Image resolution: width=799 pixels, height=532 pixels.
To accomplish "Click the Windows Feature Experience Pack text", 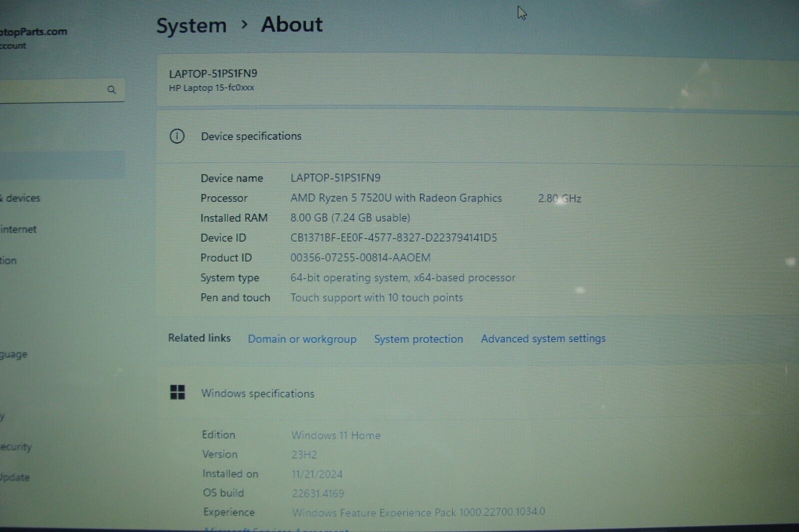I will (x=418, y=512).
